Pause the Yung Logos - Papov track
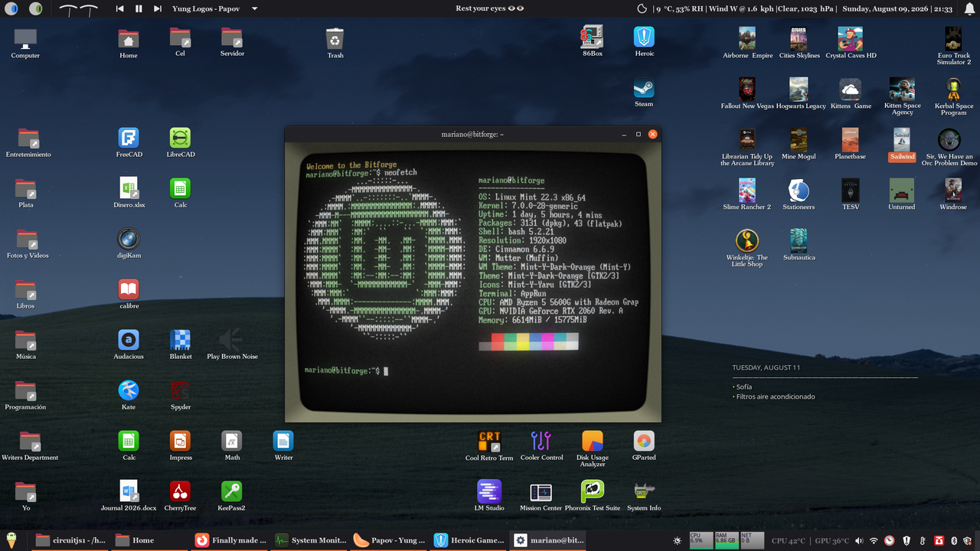Image resolution: width=980 pixels, height=551 pixels. tap(139, 8)
